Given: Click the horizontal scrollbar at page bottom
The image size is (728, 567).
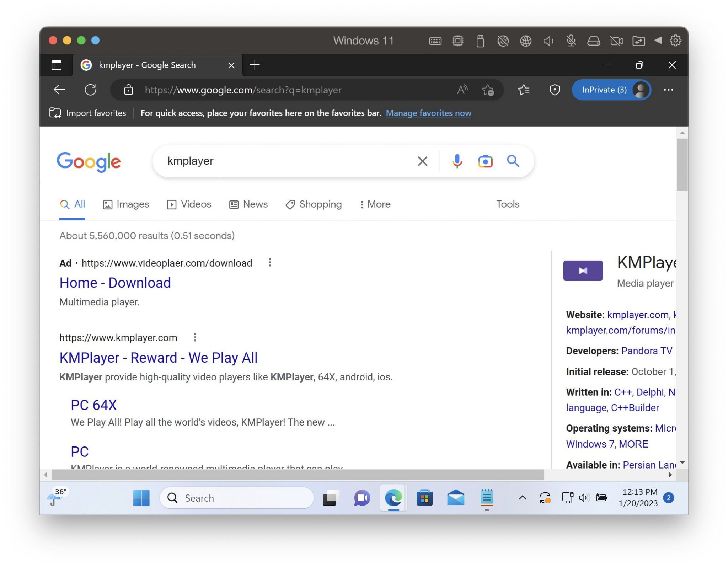Looking at the screenshot, I should (297, 475).
